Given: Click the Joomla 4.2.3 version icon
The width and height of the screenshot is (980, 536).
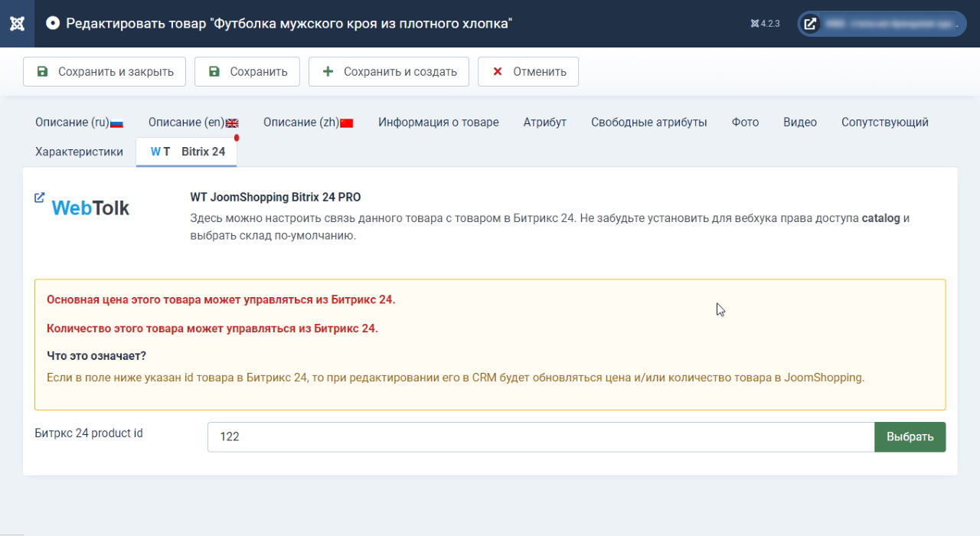Looking at the screenshot, I should click(x=755, y=23).
